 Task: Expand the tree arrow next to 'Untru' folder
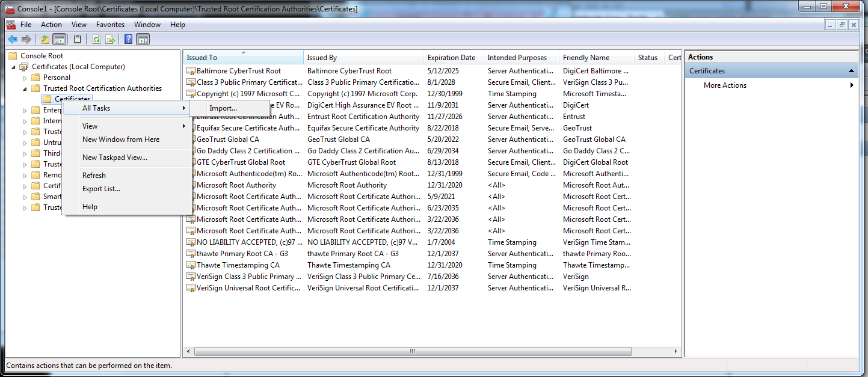(25, 143)
